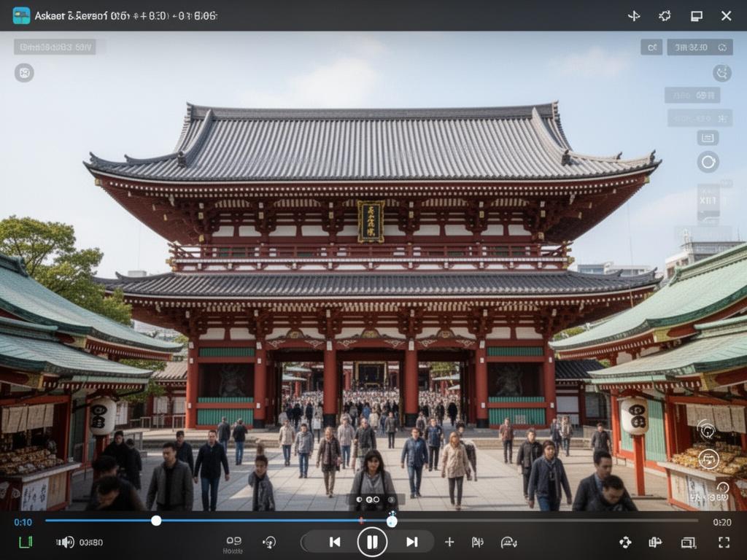Open settings via the gear icon
The height and width of the screenshot is (560, 747).
click(x=665, y=15)
